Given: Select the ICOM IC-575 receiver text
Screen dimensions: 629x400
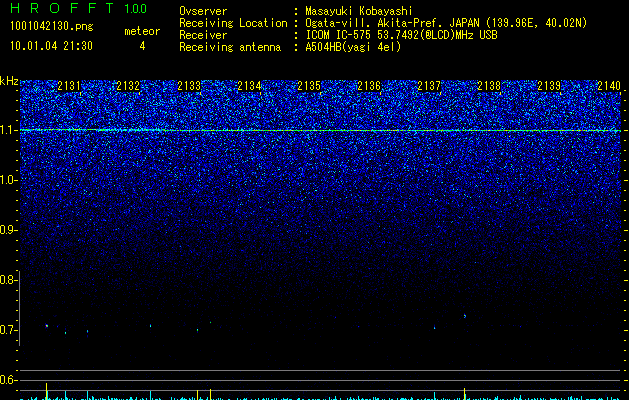Looking at the screenshot, I should click(401, 35).
